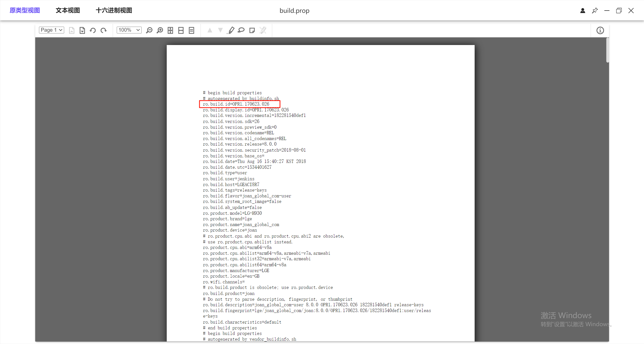Viewport: 644px width, 344px height.
Task: Select the highlighter tool
Action: 231,30
